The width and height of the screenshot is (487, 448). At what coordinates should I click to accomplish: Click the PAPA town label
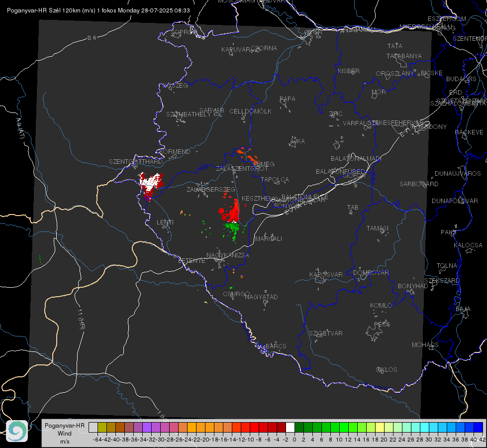click(x=288, y=99)
